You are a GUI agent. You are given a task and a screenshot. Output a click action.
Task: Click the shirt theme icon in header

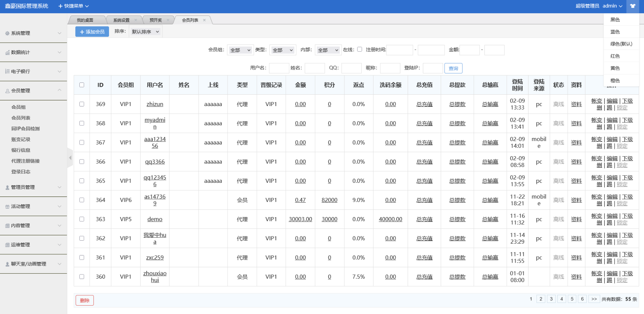[633, 6]
